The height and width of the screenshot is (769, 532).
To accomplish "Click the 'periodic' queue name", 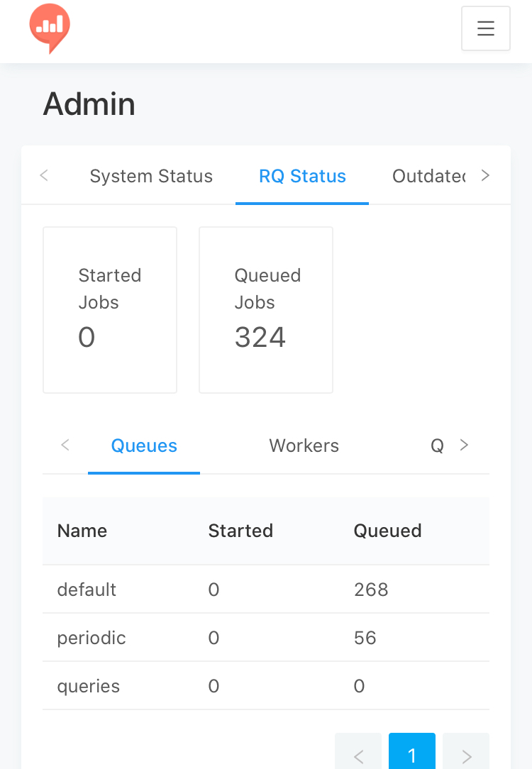I will pos(92,638).
